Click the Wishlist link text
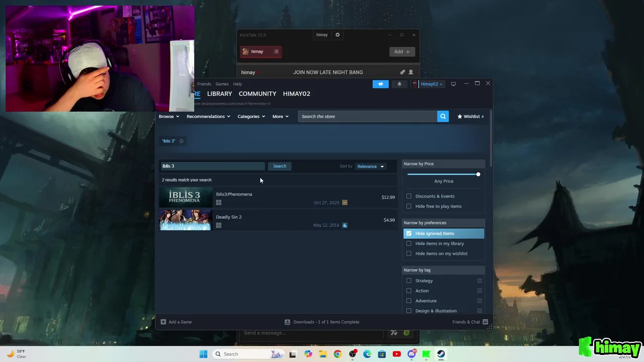 471,116
